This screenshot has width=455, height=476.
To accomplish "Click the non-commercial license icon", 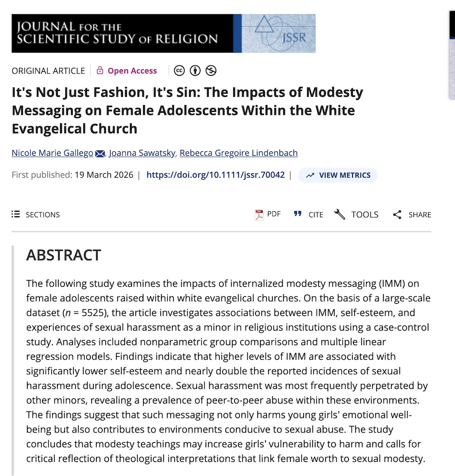I will [x=211, y=70].
